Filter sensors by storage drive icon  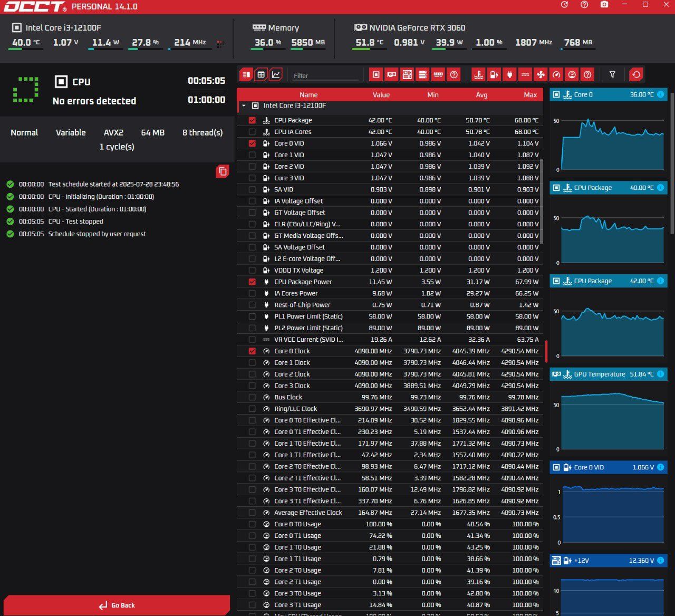coord(422,75)
